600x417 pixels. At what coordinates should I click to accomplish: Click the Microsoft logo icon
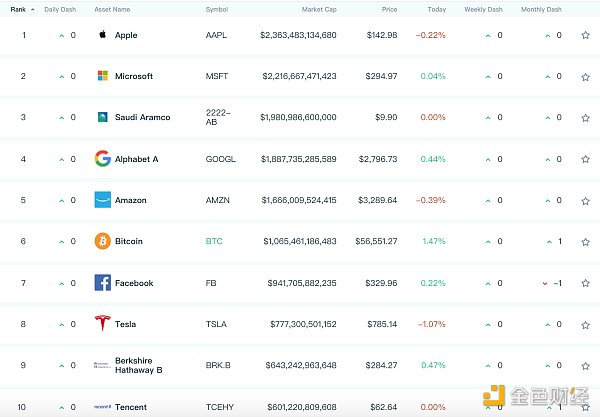pyautogui.click(x=102, y=76)
